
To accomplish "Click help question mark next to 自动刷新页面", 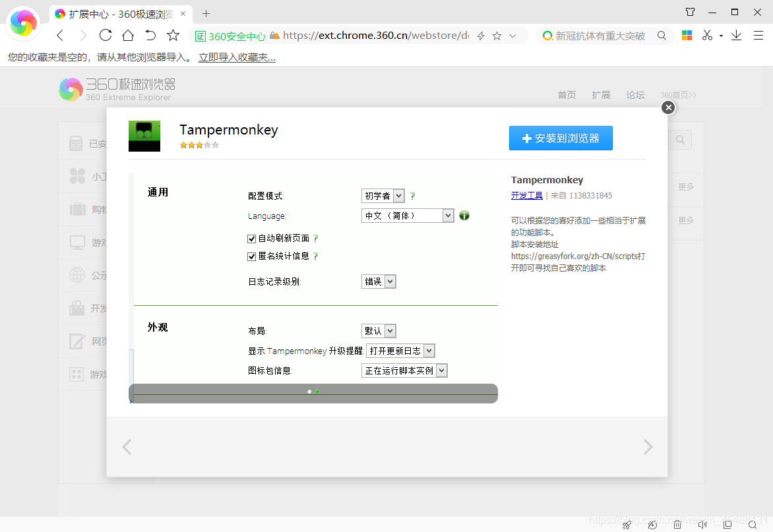I will [x=315, y=239].
